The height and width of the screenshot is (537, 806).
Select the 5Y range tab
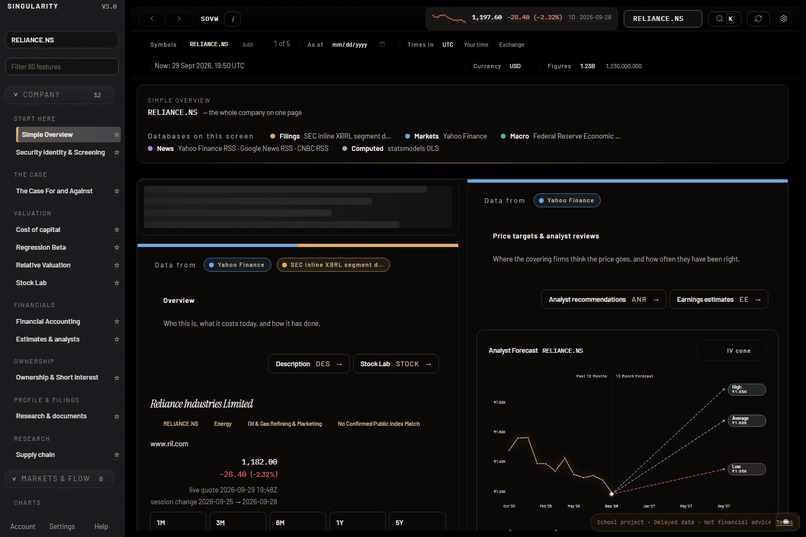tap(417, 522)
